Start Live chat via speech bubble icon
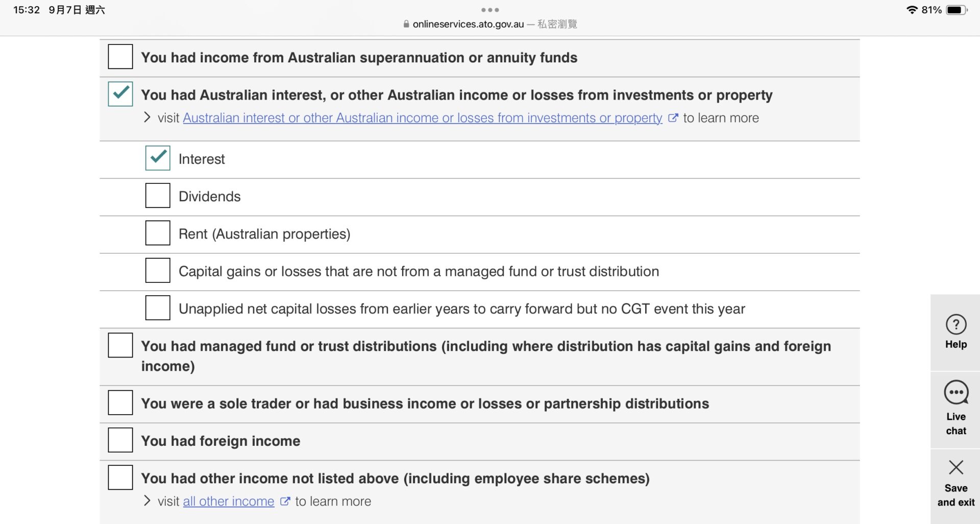Image resolution: width=980 pixels, height=524 pixels. 955,393
